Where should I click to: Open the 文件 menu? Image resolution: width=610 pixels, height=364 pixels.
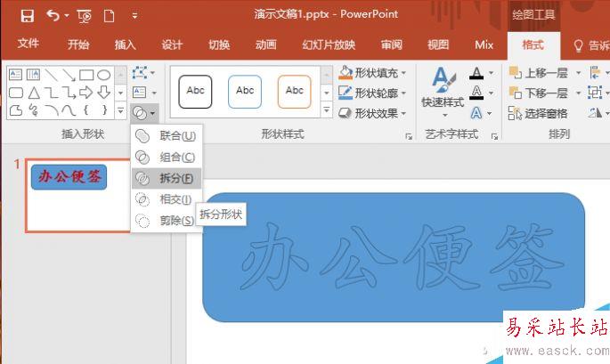tap(28, 44)
